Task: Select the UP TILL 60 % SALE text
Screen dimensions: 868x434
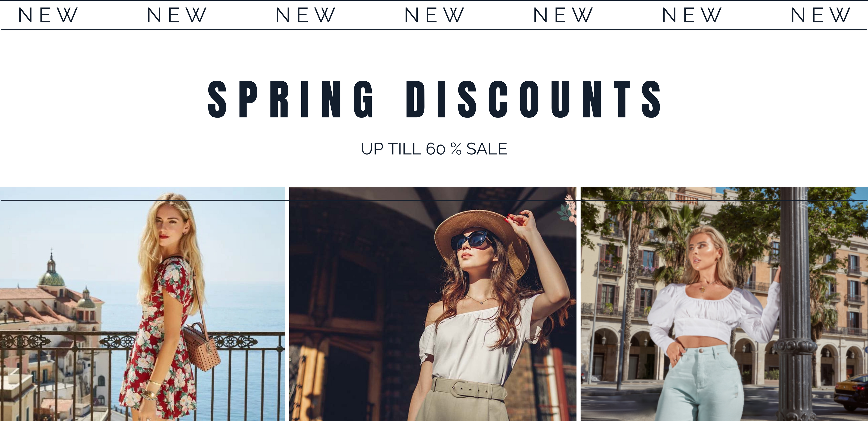Action: [434, 149]
